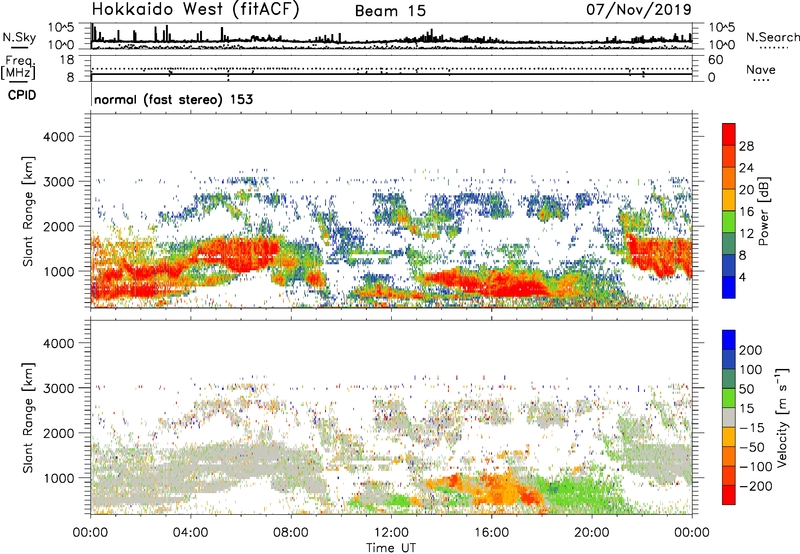
Task: Click the 'N.Sky' legend label
Action: tap(19, 37)
